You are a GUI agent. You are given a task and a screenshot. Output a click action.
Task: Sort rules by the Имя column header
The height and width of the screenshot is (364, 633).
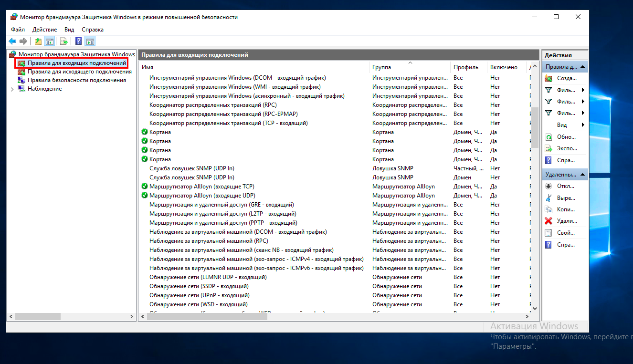[254, 67]
